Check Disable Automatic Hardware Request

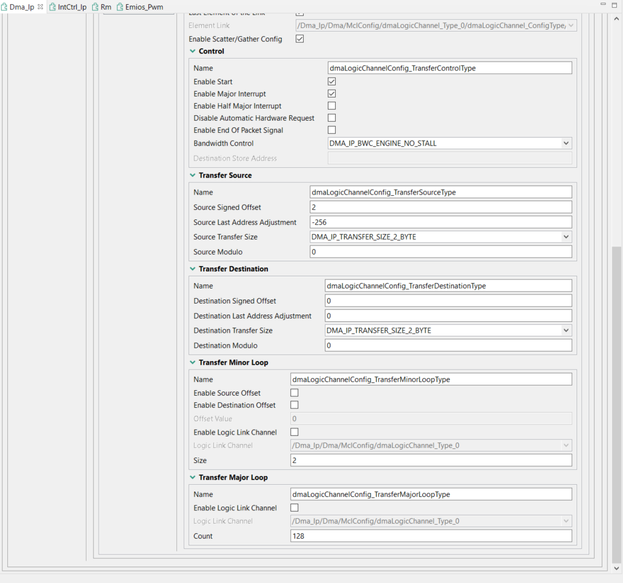332,118
